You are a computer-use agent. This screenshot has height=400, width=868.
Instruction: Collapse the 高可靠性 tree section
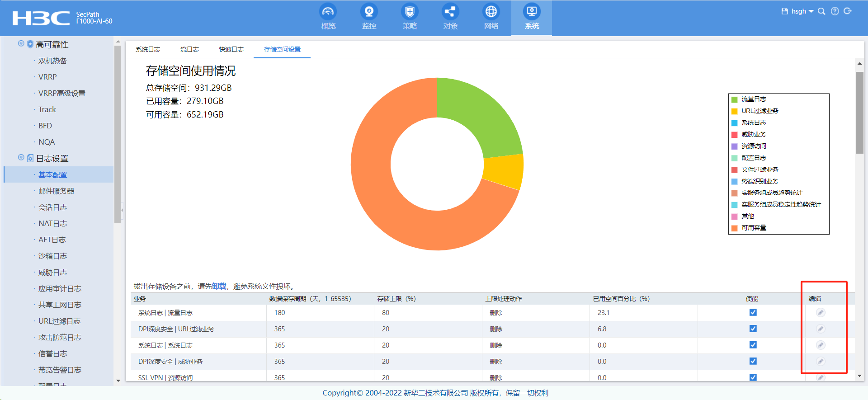pos(21,44)
